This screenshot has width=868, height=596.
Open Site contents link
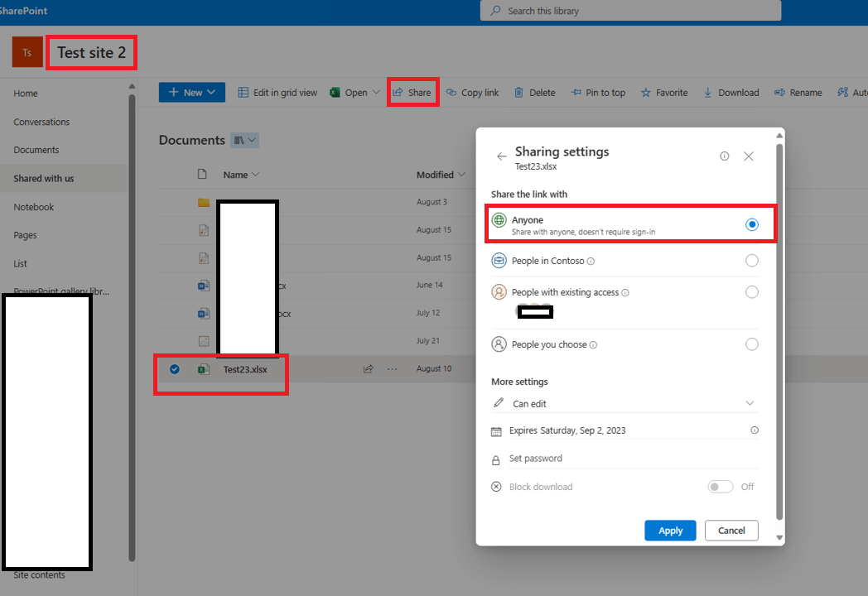coord(39,575)
